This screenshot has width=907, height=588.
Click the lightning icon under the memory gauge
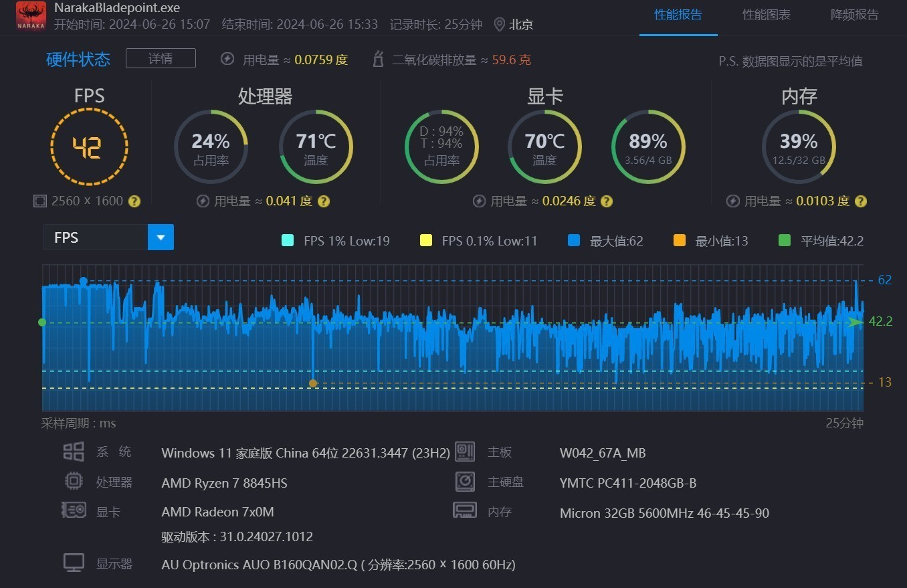click(733, 201)
